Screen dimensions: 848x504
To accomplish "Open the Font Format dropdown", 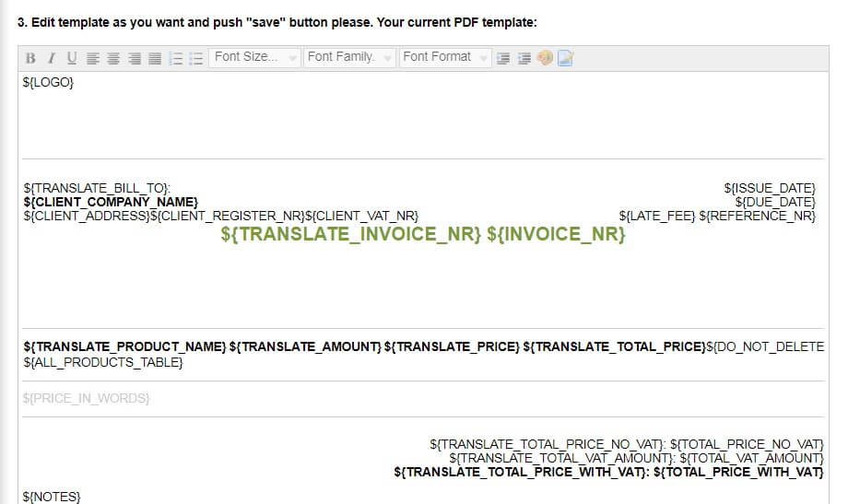I will [445, 57].
